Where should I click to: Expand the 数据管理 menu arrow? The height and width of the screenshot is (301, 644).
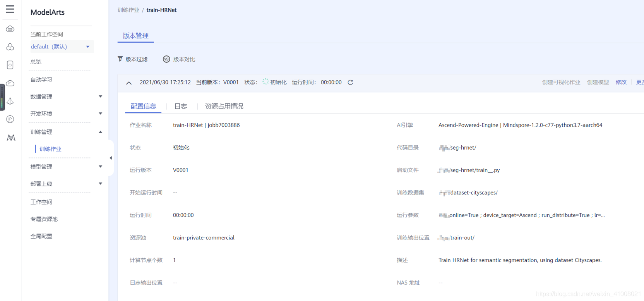[x=100, y=96]
